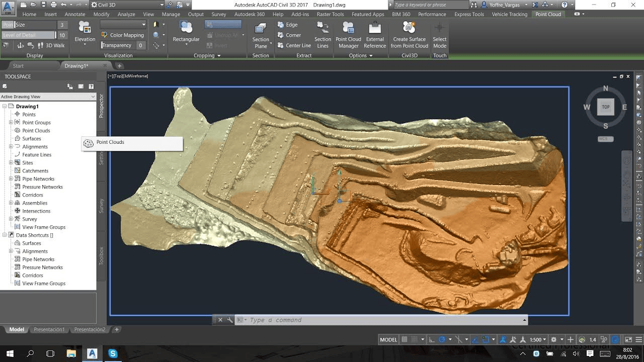This screenshot has height=362, width=644.
Task: Click the Section Lines tool
Action: point(323,35)
